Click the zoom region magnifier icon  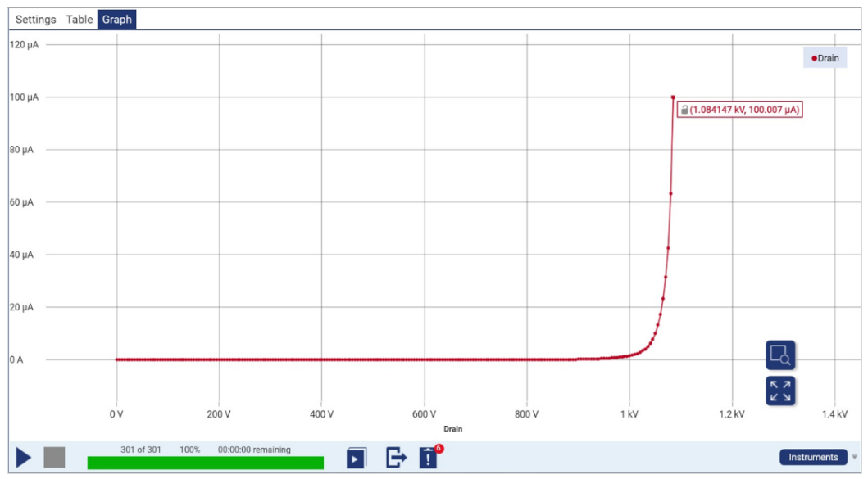tap(780, 355)
